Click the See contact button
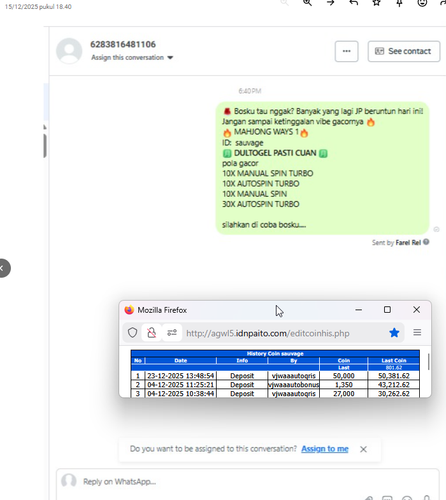This screenshot has height=500, width=446. point(404,51)
